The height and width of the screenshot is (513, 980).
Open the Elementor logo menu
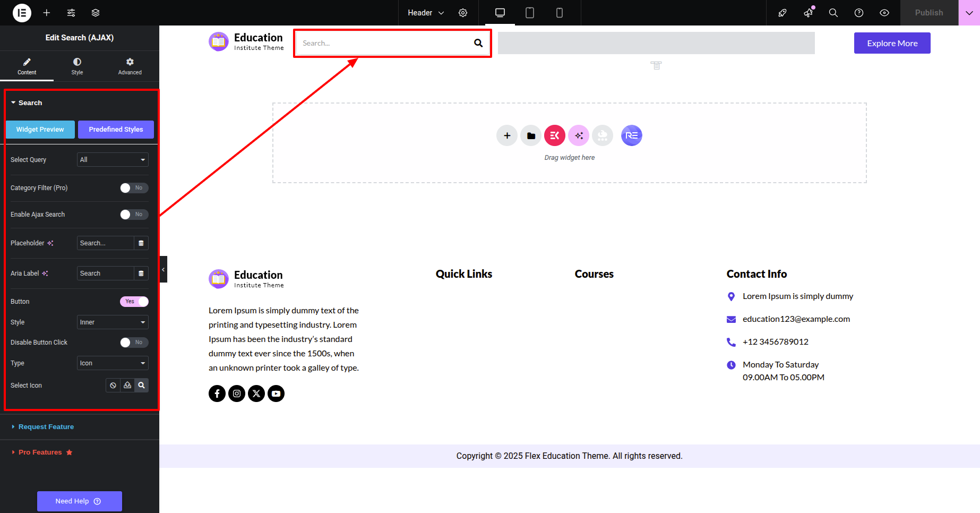tap(22, 13)
